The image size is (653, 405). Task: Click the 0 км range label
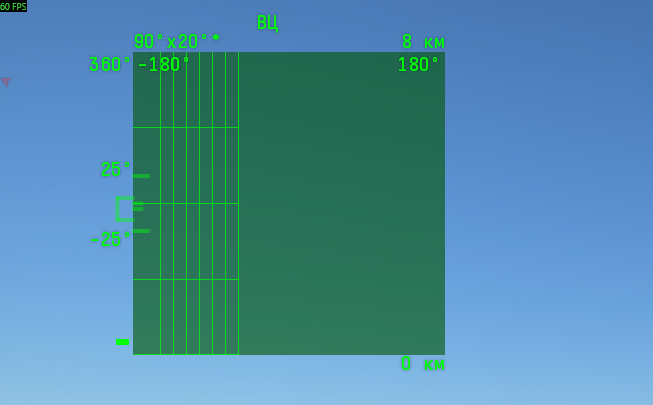423,364
